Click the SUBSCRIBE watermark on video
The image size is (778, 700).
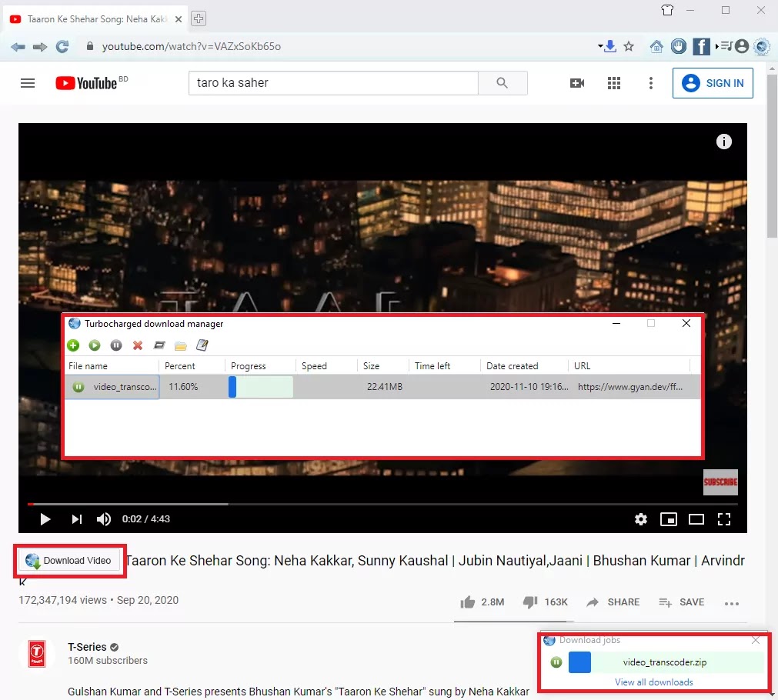(x=720, y=482)
